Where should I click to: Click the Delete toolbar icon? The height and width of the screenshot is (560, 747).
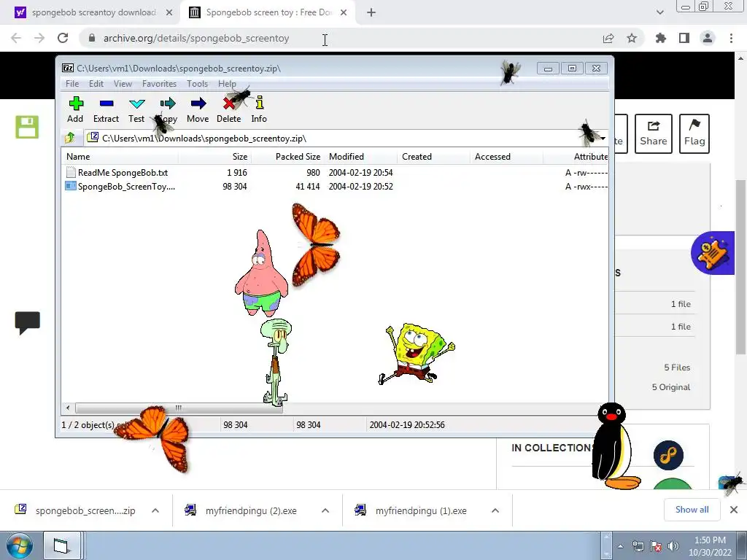pos(228,110)
